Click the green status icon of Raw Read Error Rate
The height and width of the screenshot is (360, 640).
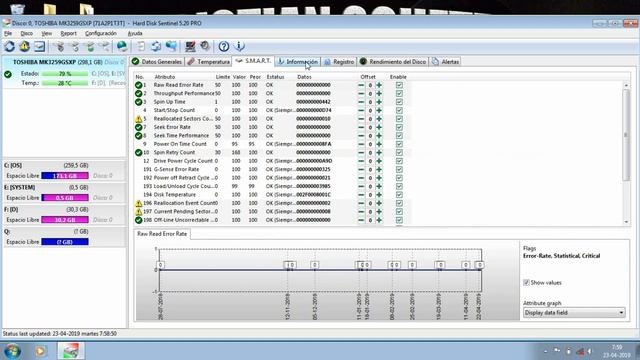138,85
